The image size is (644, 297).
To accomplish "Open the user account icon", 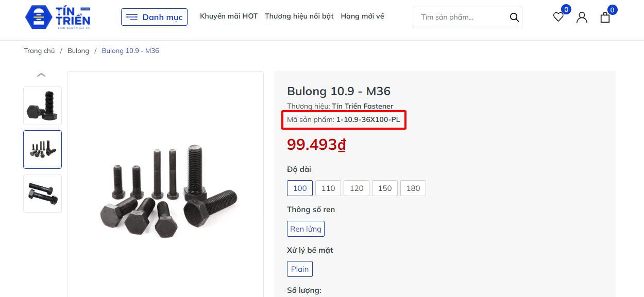I will pos(582,17).
